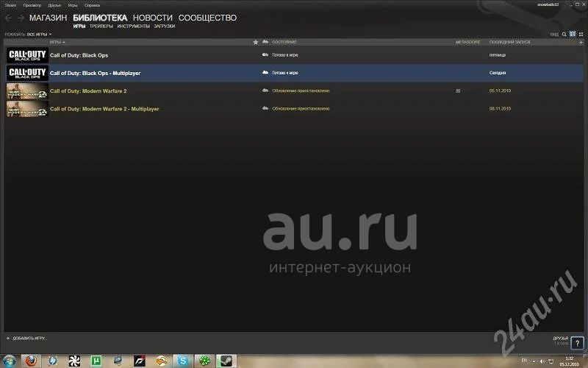Select Call of Duty: Black Ops - Multiplayer
Viewport: 588px width, 368px height.
tap(295, 73)
